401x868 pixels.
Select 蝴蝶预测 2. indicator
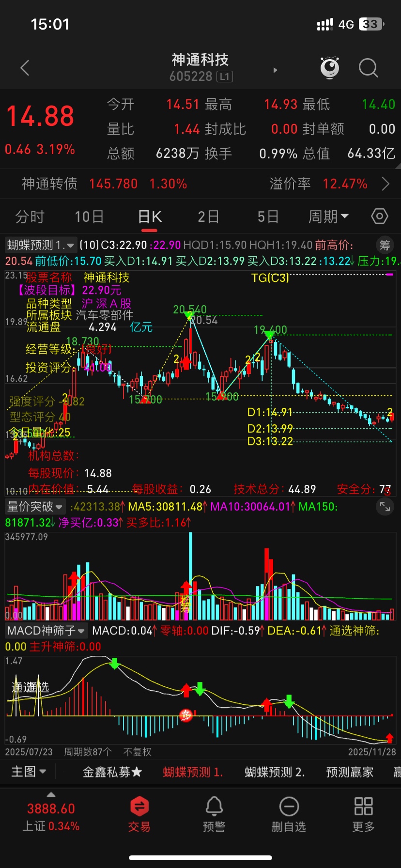click(x=275, y=772)
